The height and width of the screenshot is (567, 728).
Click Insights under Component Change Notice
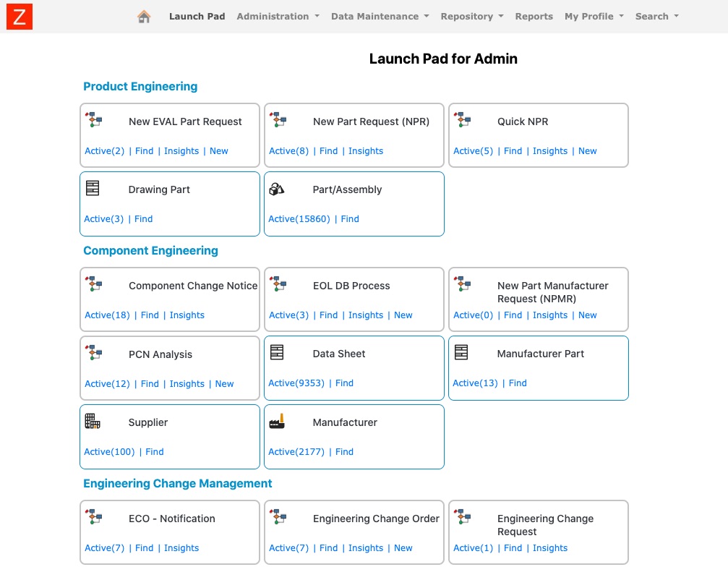click(187, 315)
